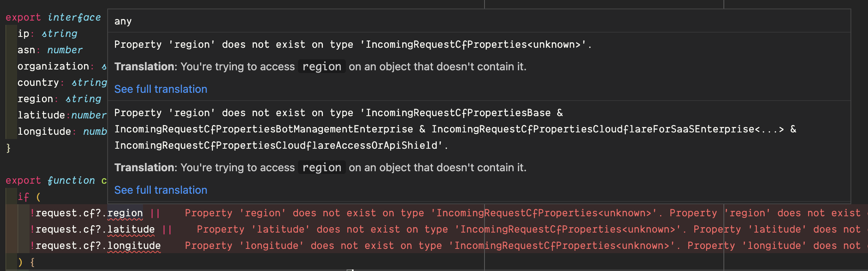
Task: Select 'latitude' in the request.cf?.latitude expression
Action: (130, 229)
